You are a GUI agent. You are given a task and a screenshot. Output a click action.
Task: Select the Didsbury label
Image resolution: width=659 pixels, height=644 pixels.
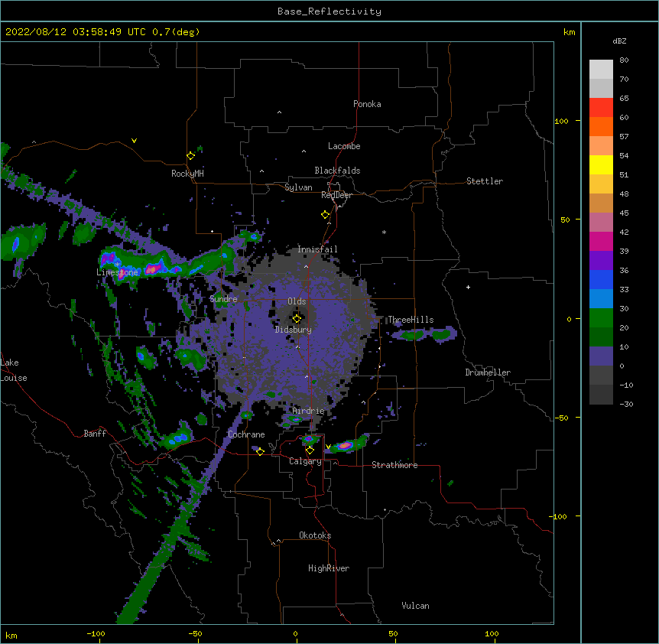pyautogui.click(x=294, y=330)
